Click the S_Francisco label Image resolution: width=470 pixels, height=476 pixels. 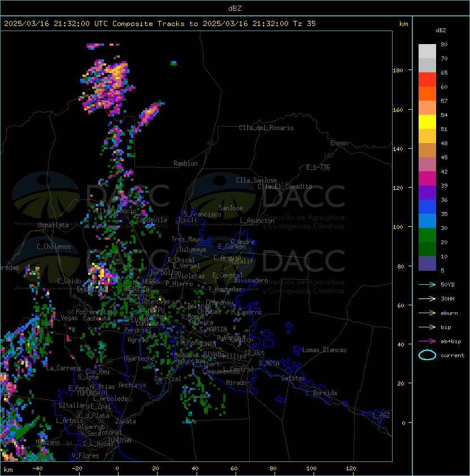pyautogui.click(x=202, y=214)
